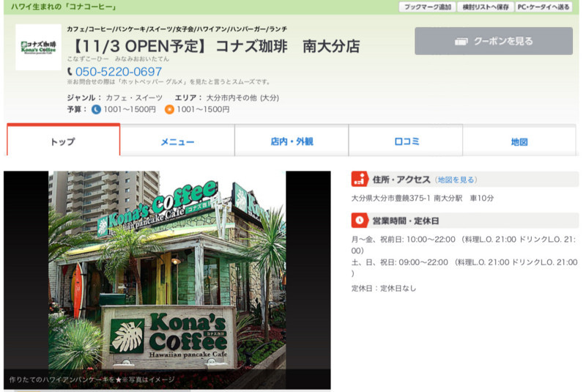This screenshot has height=392, width=586.
Task: Click the red address access icon
Action: (360, 180)
